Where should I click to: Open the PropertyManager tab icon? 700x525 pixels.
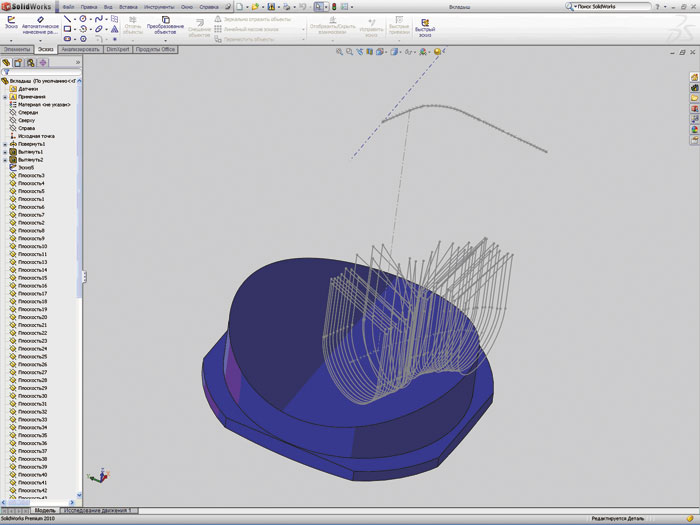19,62
